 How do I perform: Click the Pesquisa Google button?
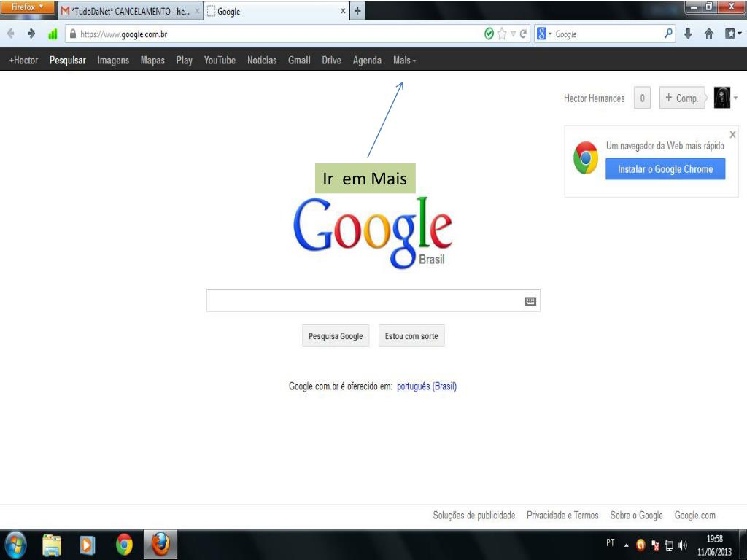pyautogui.click(x=336, y=335)
